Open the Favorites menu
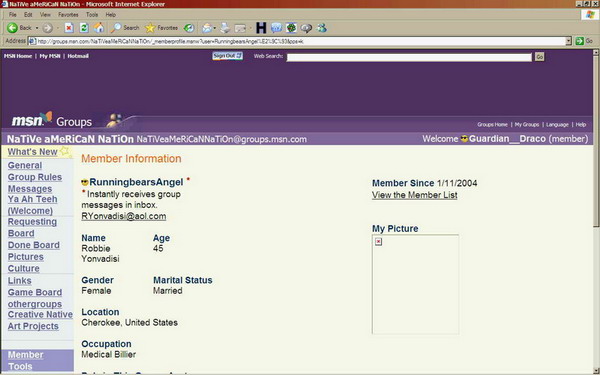 [68, 15]
